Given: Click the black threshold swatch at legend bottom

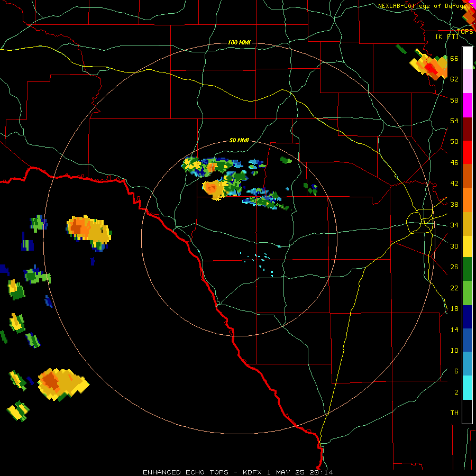Looking at the screenshot, I should [x=467, y=411].
